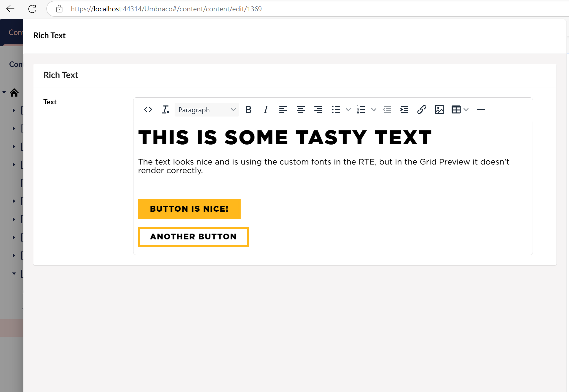Align text to the right
The width and height of the screenshot is (569, 392).
(318, 110)
